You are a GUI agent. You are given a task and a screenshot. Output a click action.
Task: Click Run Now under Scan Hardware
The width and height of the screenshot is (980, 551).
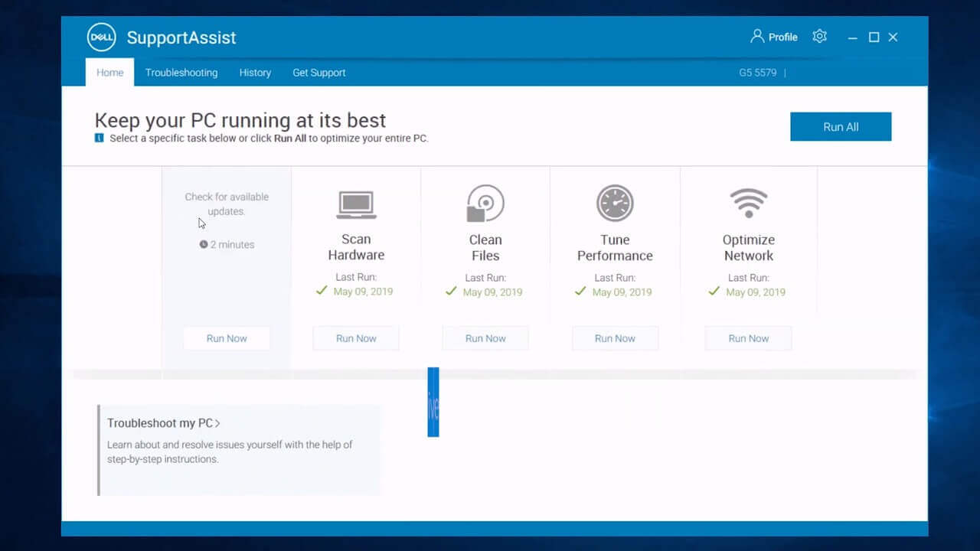(x=355, y=337)
